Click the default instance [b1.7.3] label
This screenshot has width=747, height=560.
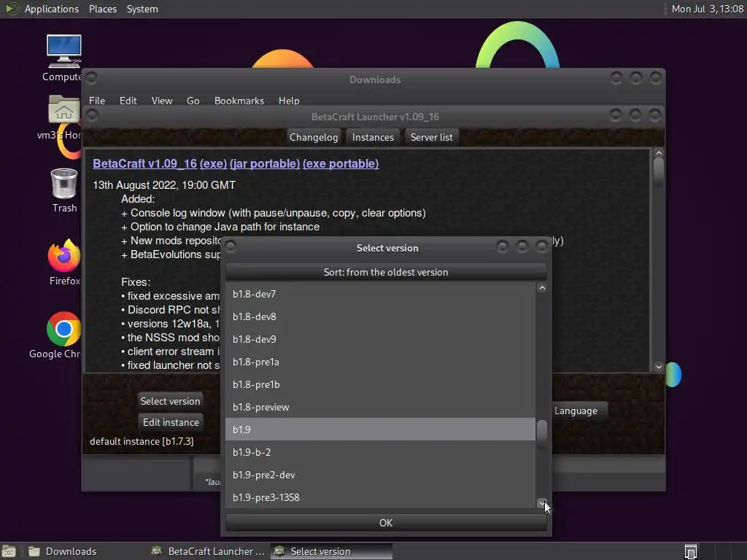click(x=142, y=441)
